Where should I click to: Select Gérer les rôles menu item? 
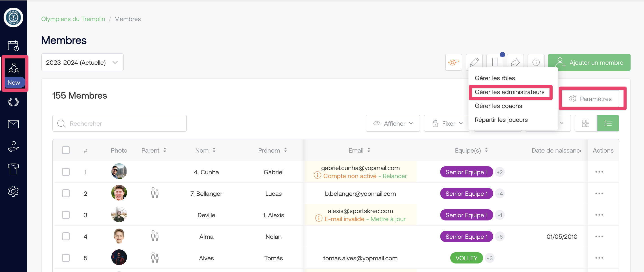click(495, 78)
